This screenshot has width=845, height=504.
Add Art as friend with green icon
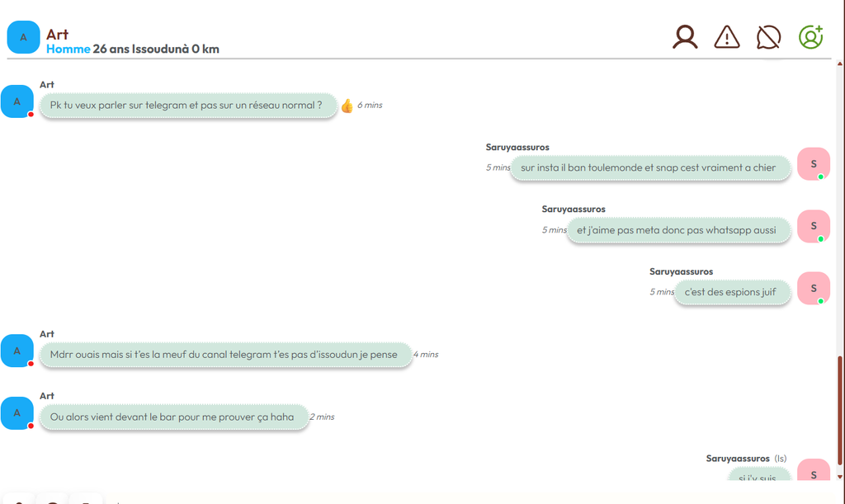point(810,37)
